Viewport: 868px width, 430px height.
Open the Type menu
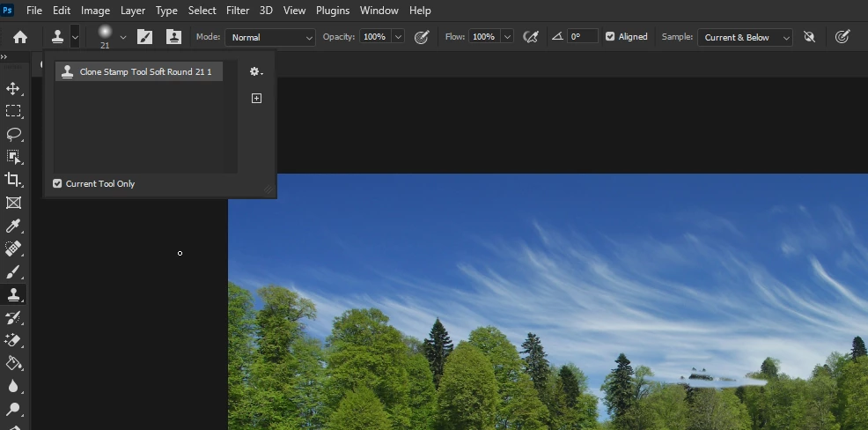166,10
